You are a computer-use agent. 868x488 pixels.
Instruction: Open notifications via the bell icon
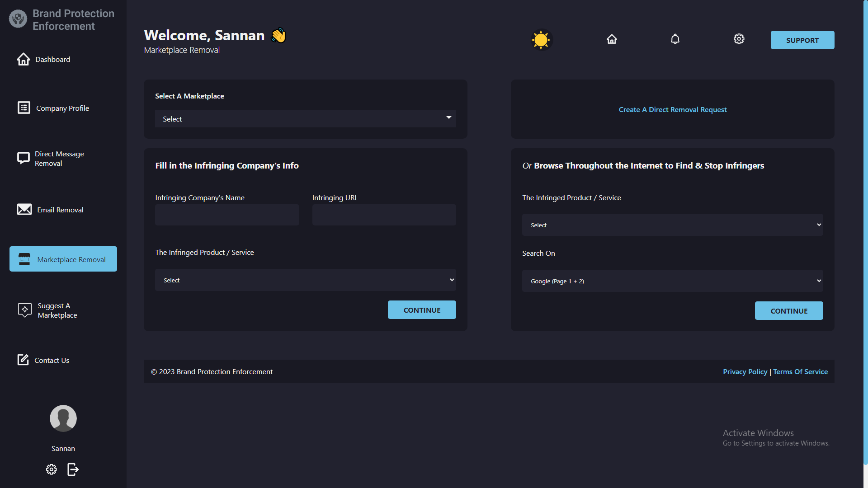pos(675,39)
